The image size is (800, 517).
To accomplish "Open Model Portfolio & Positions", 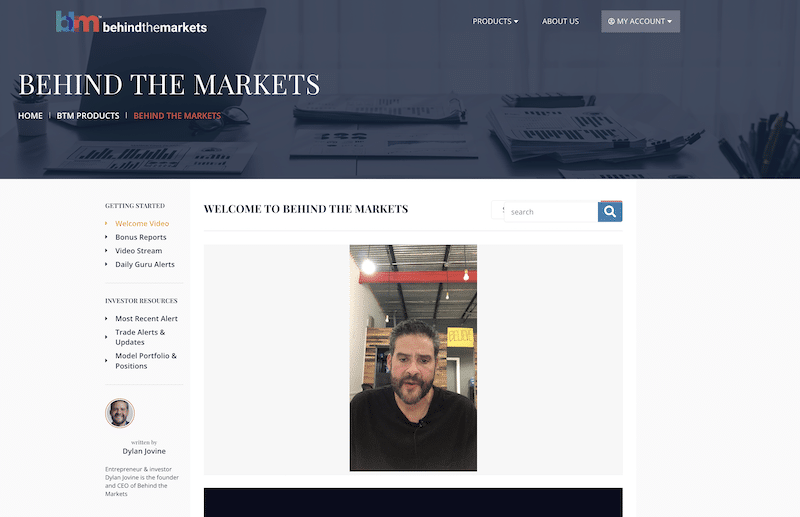I will 146,361.
